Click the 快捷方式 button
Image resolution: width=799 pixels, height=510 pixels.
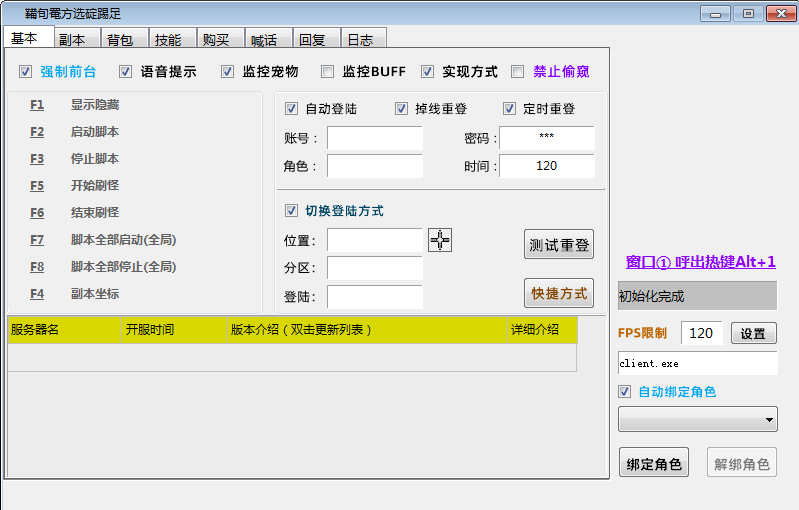pyautogui.click(x=559, y=293)
